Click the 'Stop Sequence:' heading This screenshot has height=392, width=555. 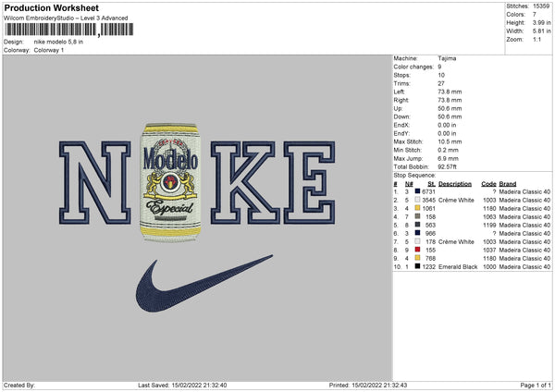(414, 176)
